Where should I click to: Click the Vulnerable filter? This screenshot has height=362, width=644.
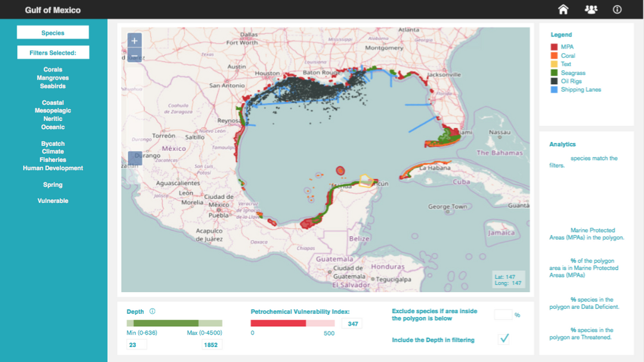(53, 201)
